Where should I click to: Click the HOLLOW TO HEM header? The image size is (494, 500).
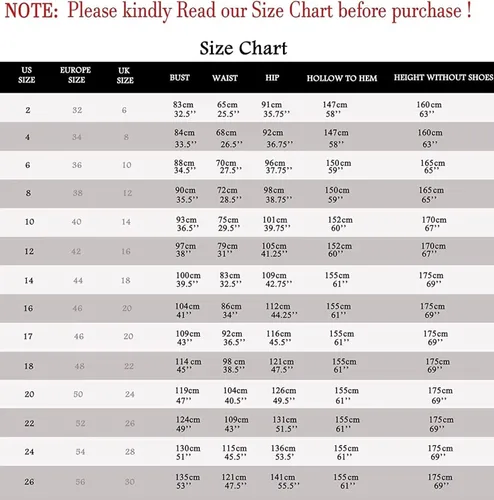coord(342,78)
